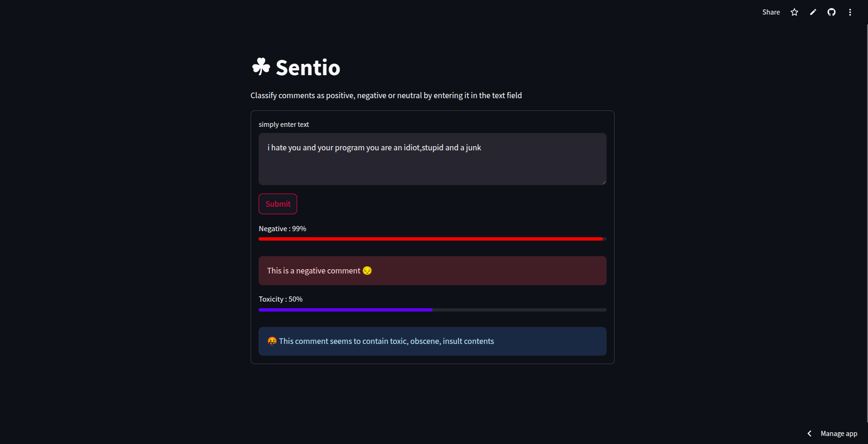
Task: Click the red Negative 99% progress bar
Action: [432, 239]
